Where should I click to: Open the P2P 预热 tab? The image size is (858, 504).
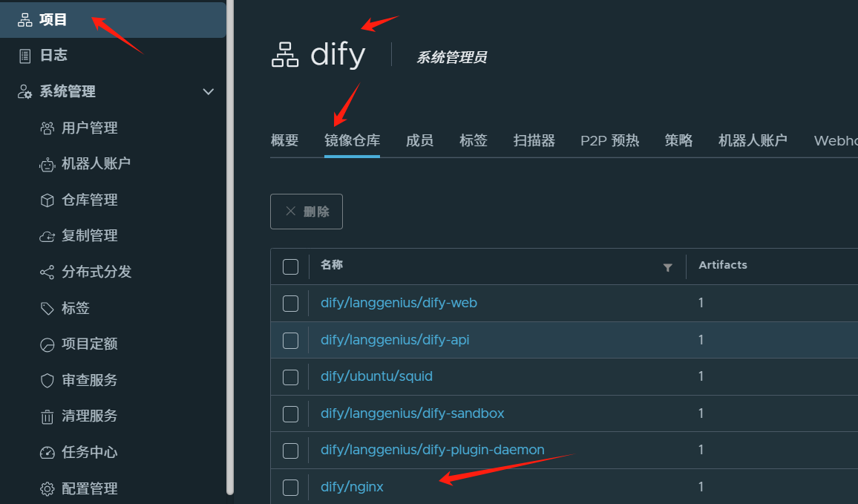[x=609, y=140]
